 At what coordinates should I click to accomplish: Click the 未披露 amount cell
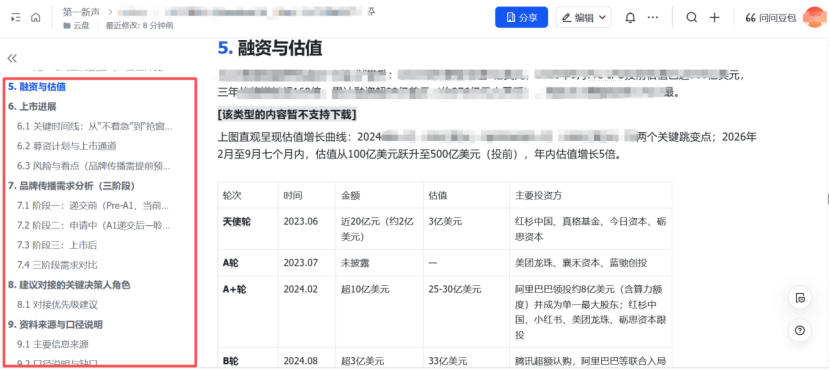tap(380, 263)
